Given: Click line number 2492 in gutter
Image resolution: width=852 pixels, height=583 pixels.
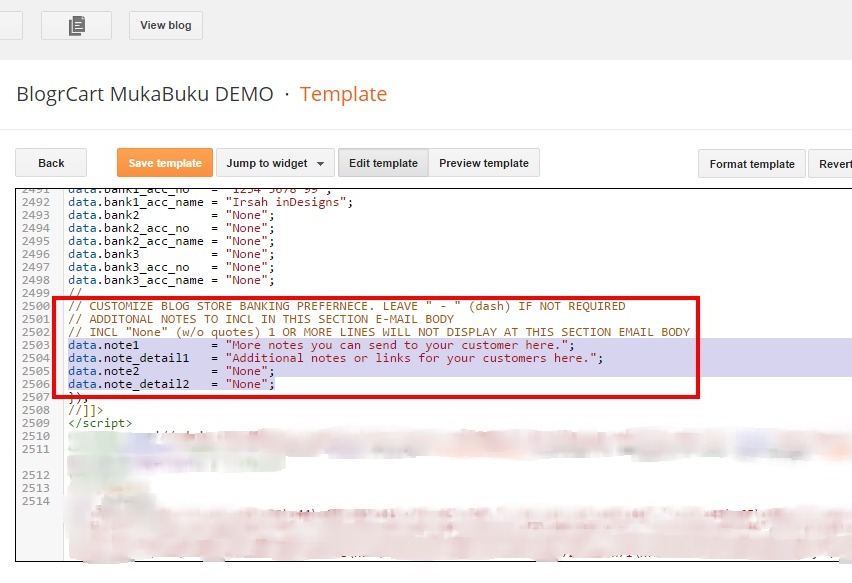Looking at the screenshot, I should point(36,202).
